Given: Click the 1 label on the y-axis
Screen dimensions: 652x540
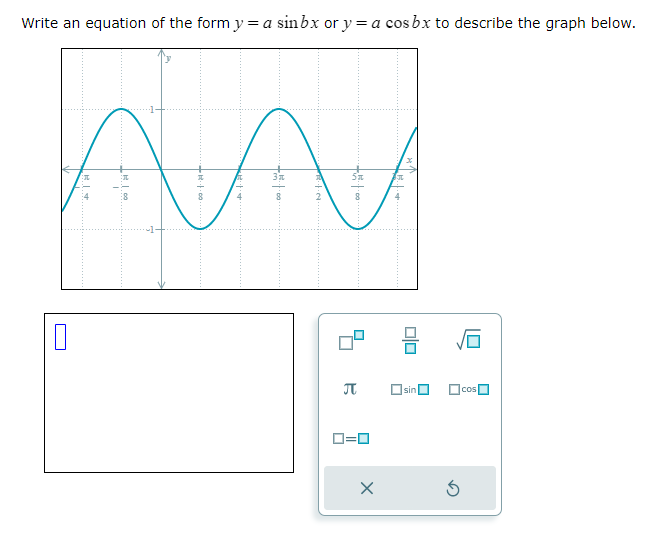Looking at the screenshot, I should point(152,110).
